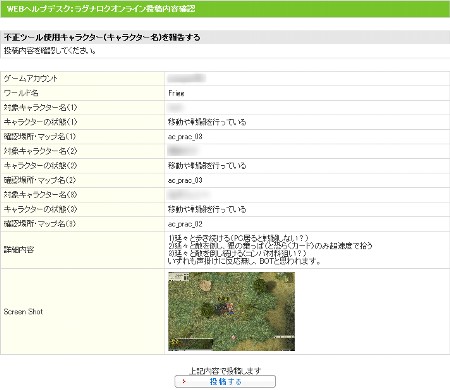Select the 不正ツール使用キャラクター heading text
The image size is (450, 390).
click(x=102, y=37)
